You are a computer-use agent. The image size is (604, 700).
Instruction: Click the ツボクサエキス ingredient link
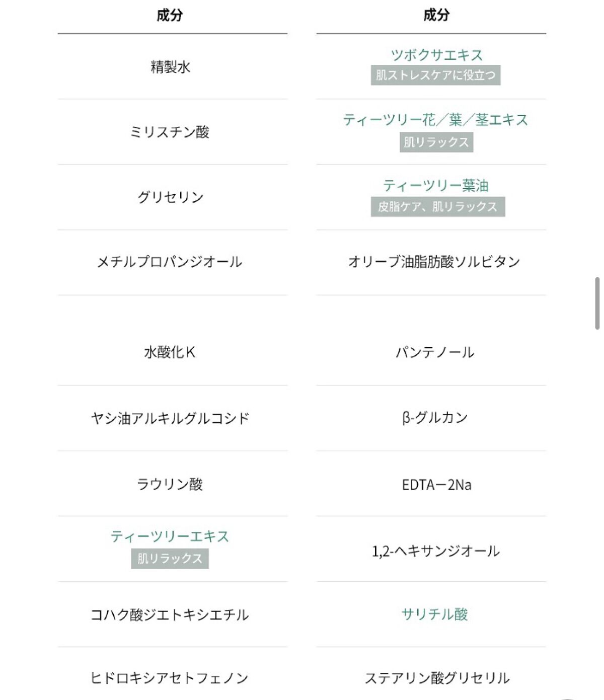pyautogui.click(x=436, y=55)
